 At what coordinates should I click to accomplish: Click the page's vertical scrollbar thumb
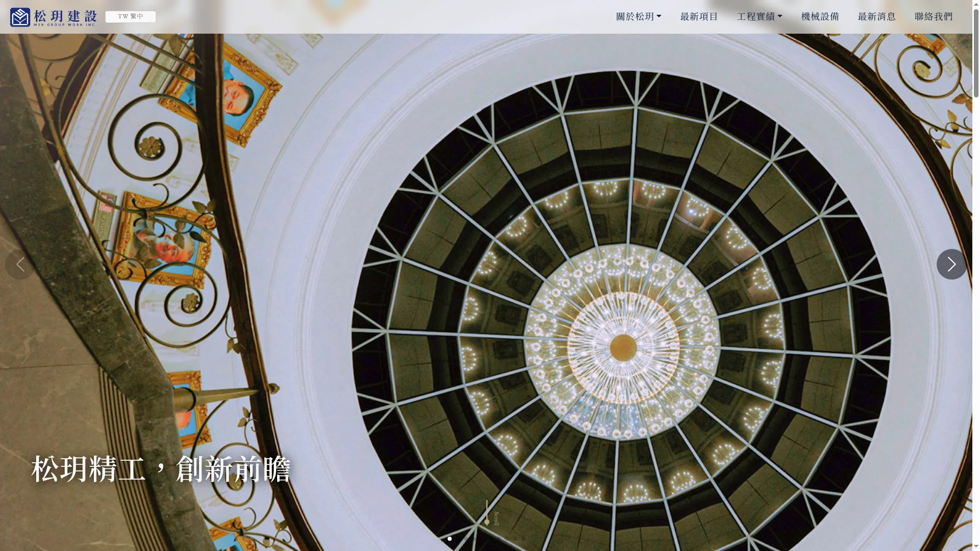click(976, 53)
